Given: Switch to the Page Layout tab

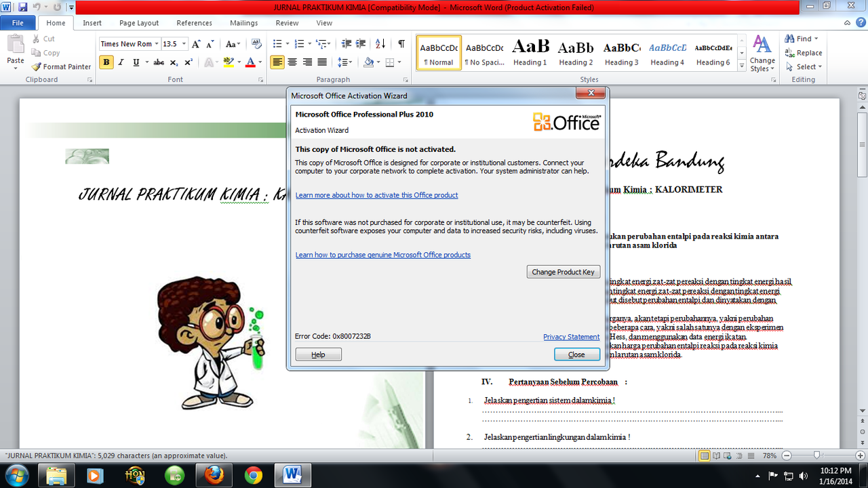Looking at the screenshot, I should [x=139, y=23].
